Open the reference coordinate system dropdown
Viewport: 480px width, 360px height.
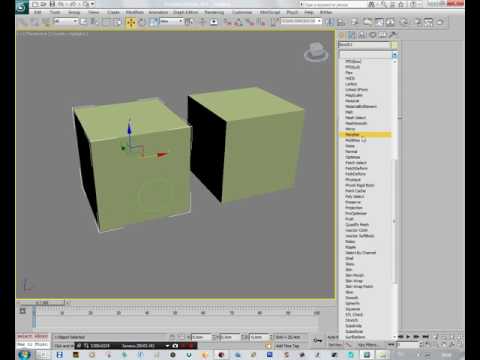171,21
